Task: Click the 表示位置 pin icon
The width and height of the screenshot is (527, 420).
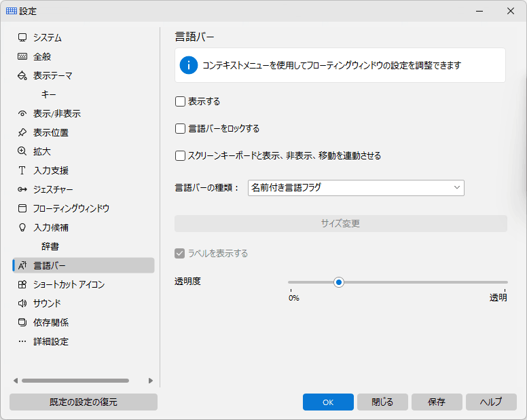Action: [x=22, y=132]
